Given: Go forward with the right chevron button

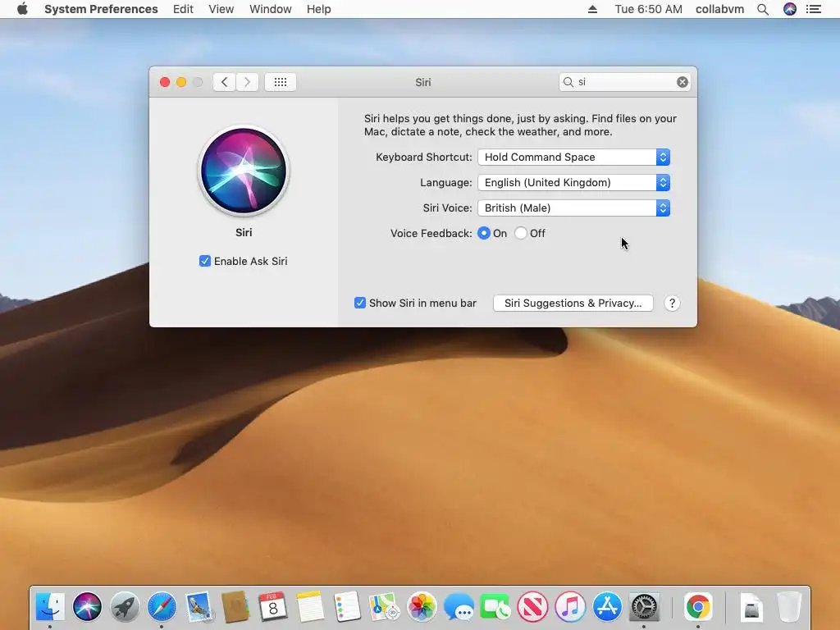Looking at the screenshot, I should pyautogui.click(x=247, y=82).
